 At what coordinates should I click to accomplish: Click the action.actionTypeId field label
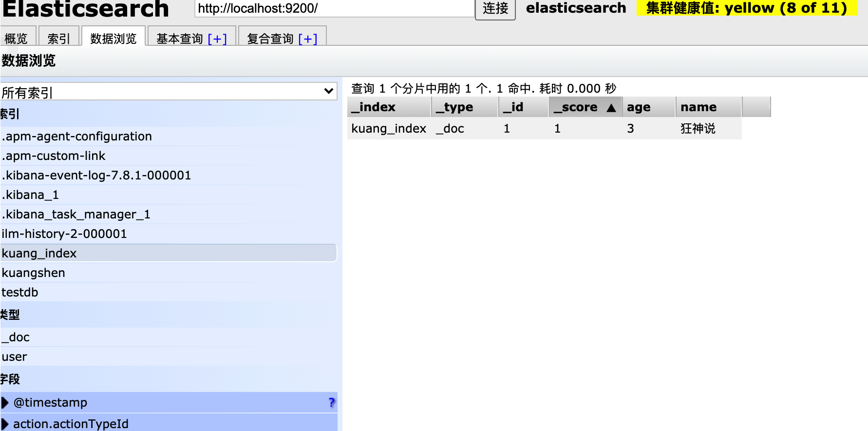(71, 424)
